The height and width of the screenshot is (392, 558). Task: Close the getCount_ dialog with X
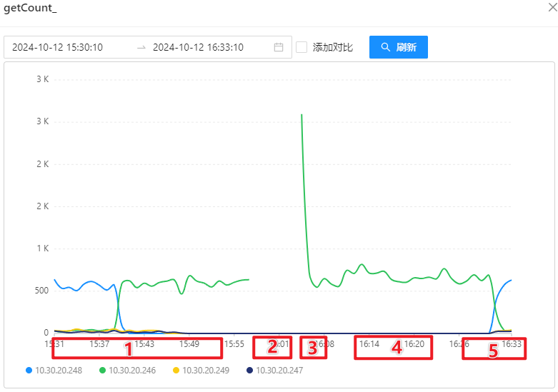[x=550, y=8]
